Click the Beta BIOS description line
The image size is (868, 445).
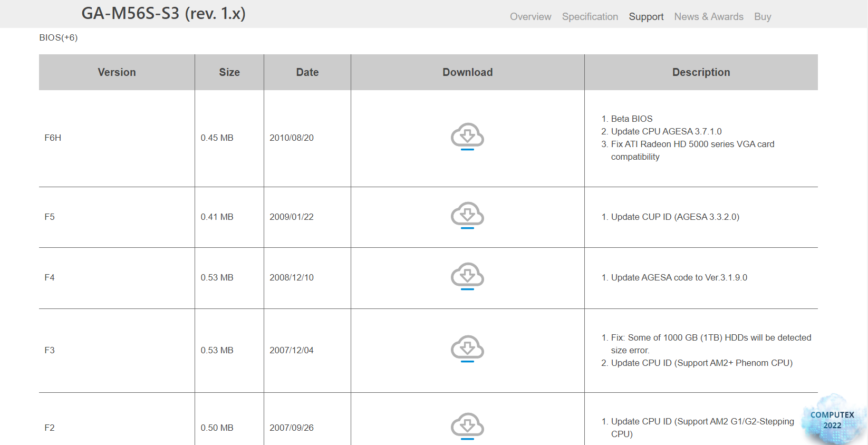632,119
